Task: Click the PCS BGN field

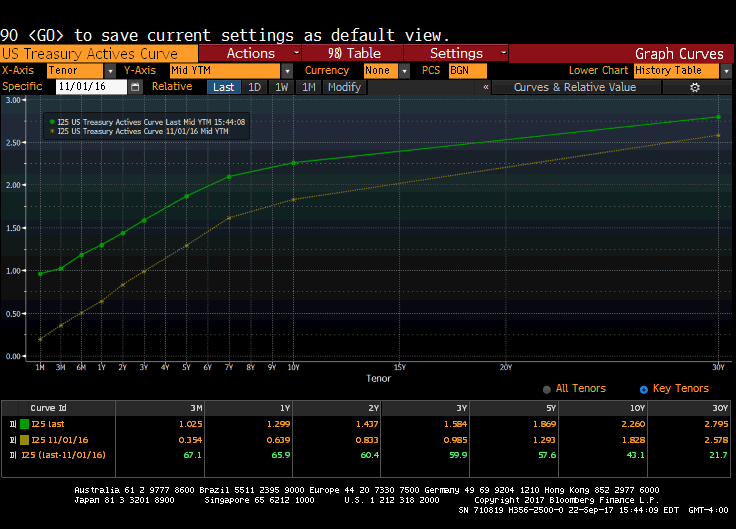Action: click(x=468, y=70)
